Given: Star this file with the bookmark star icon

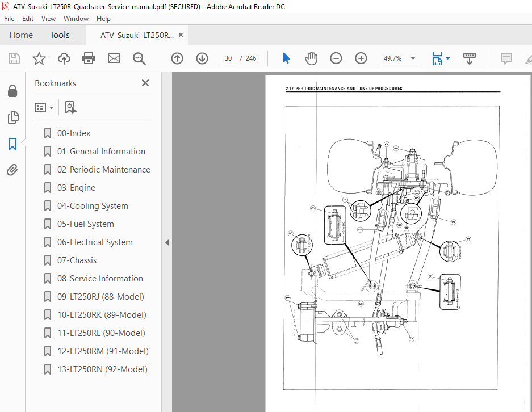Looking at the screenshot, I should pos(39,58).
